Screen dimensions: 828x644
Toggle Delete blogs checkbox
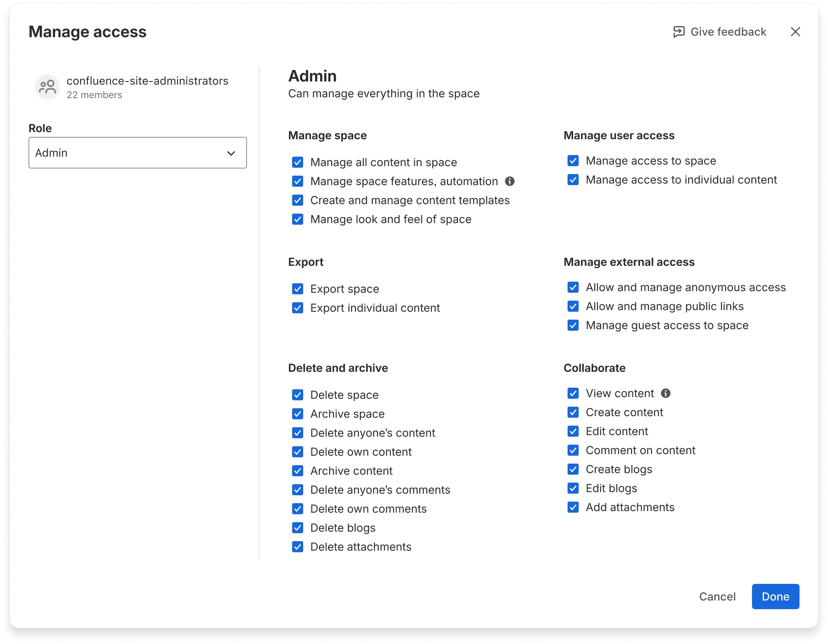298,528
